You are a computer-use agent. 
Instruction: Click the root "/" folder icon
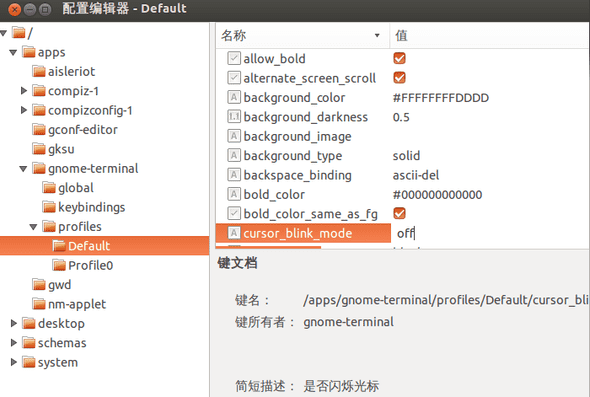click(x=18, y=33)
